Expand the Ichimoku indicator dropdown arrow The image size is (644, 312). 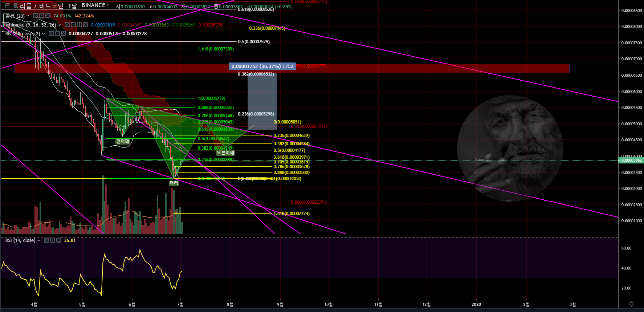point(60,25)
